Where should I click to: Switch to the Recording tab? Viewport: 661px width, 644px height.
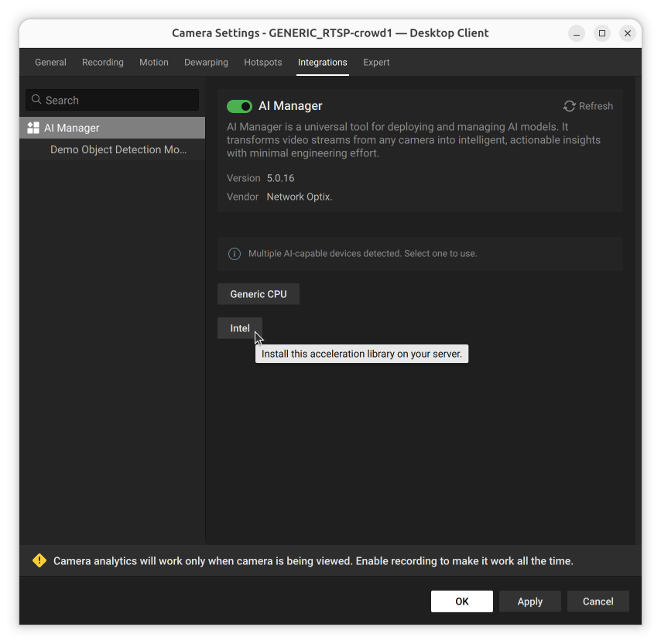103,63
